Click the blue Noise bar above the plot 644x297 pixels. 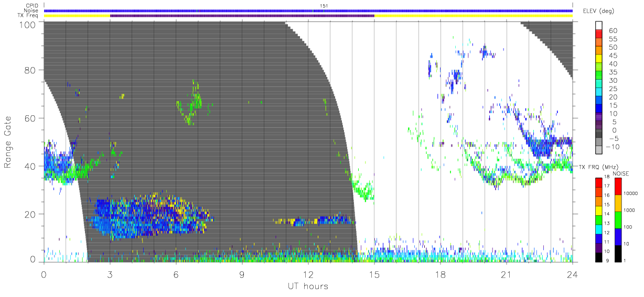pyautogui.click(x=308, y=10)
